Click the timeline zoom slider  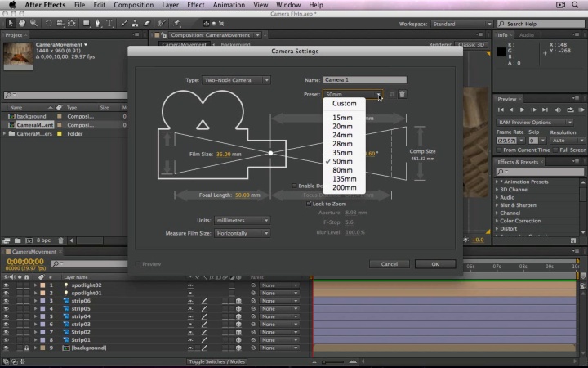(x=333, y=362)
